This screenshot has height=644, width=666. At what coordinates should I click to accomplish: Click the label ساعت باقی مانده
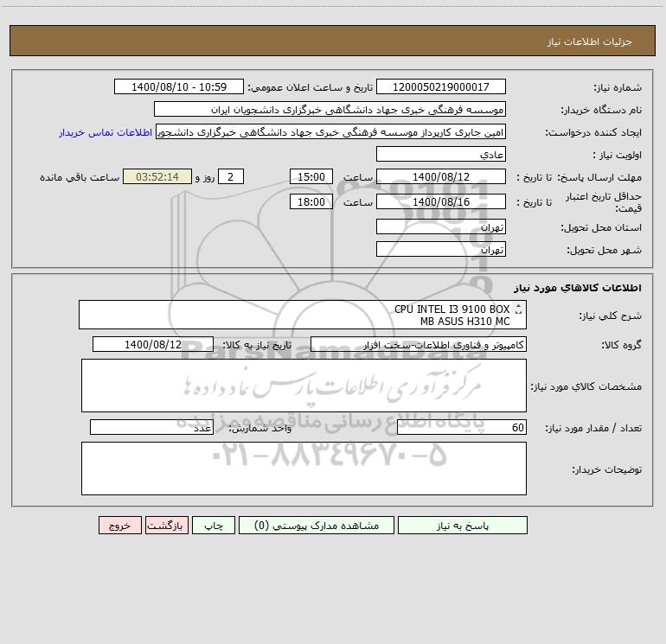(80, 177)
